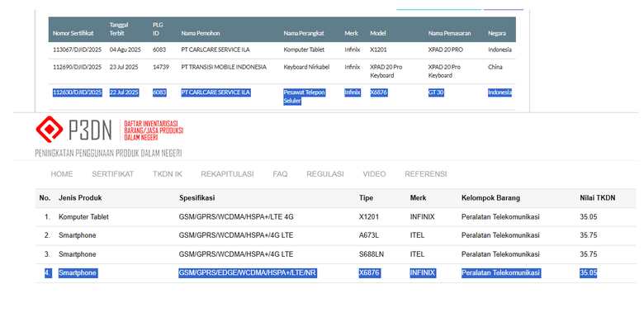Click the X1201 model in certificate table
This screenshot has width=644, height=322.
click(377, 50)
